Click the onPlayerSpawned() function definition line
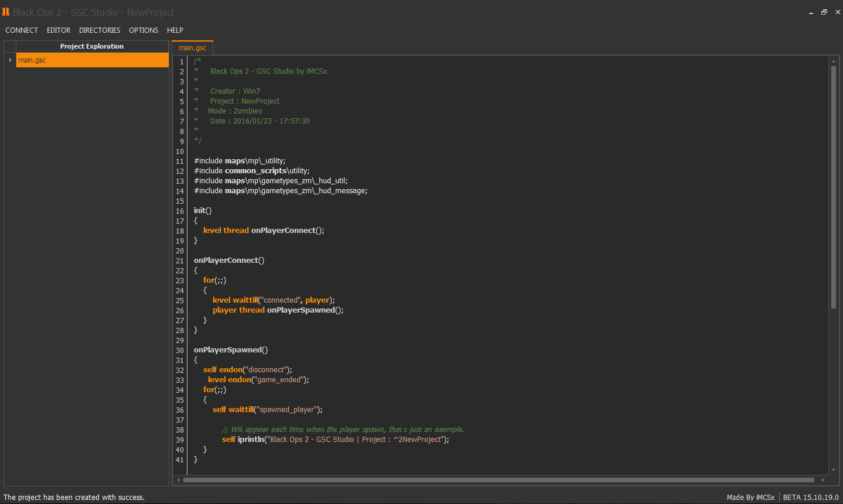Image resolution: width=843 pixels, height=504 pixels. click(x=231, y=350)
